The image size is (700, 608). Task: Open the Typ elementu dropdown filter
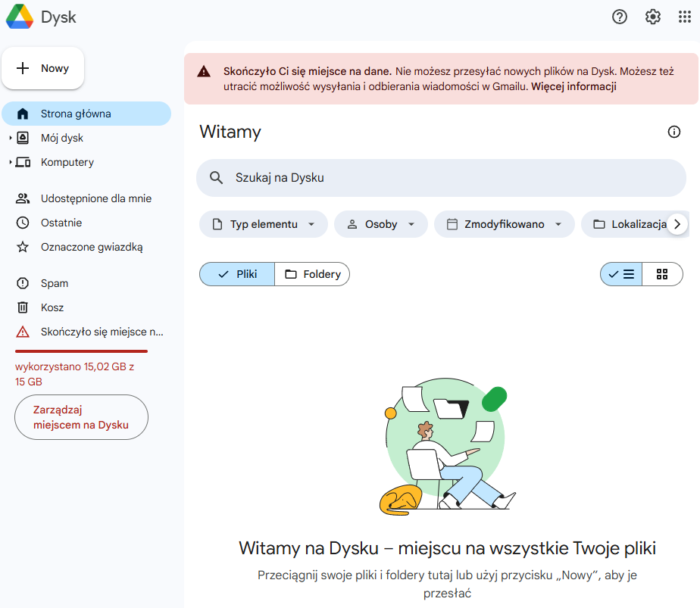click(264, 224)
